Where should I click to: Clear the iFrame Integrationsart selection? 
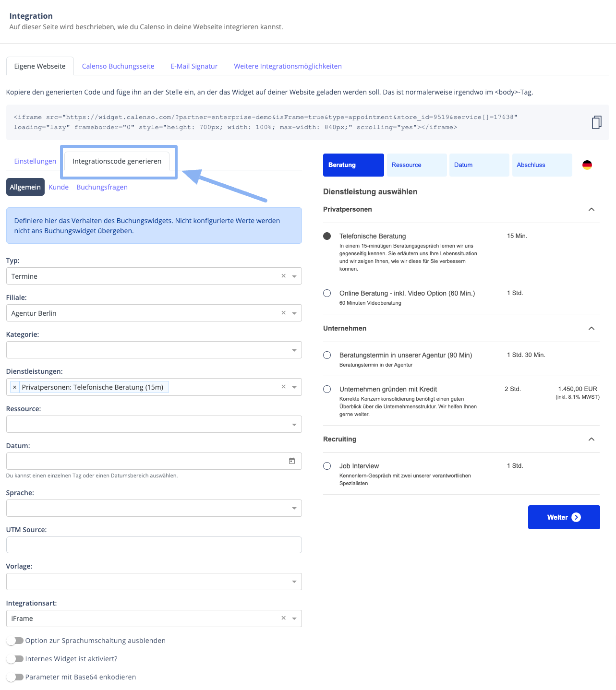pos(283,618)
